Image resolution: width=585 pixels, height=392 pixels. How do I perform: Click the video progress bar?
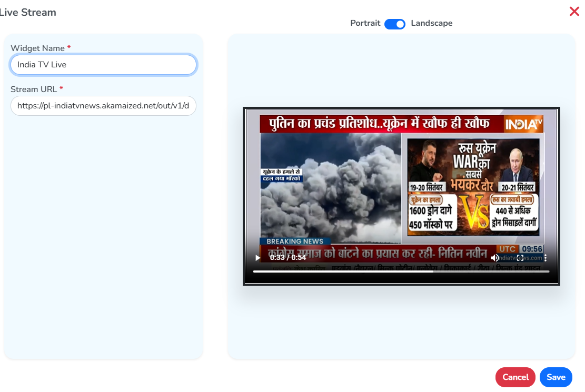pyautogui.click(x=401, y=272)
